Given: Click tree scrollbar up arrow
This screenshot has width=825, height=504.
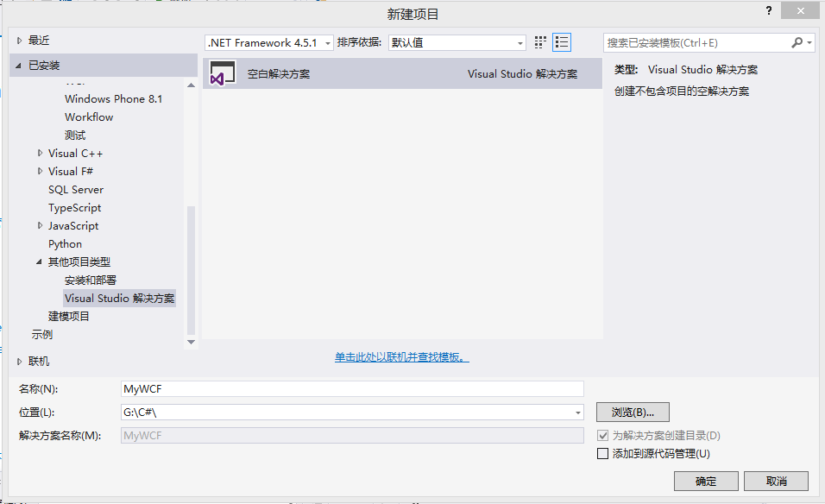Looking at the screenshot, I should coord(191,85).
